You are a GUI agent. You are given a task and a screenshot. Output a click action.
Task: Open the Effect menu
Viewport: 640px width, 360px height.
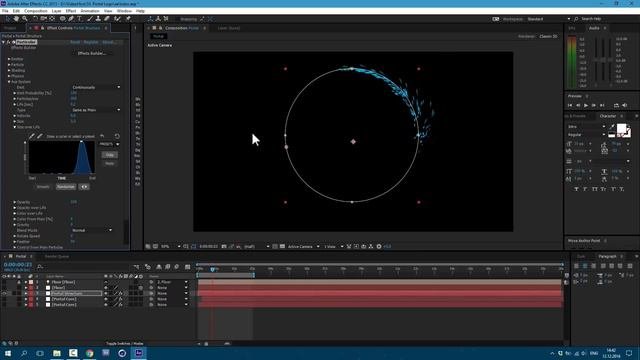71,11
